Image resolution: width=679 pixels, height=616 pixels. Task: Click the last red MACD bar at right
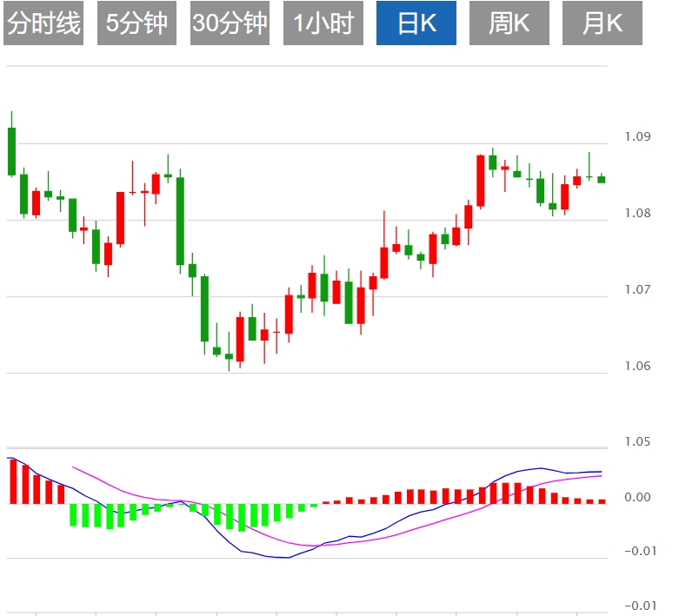601,501
